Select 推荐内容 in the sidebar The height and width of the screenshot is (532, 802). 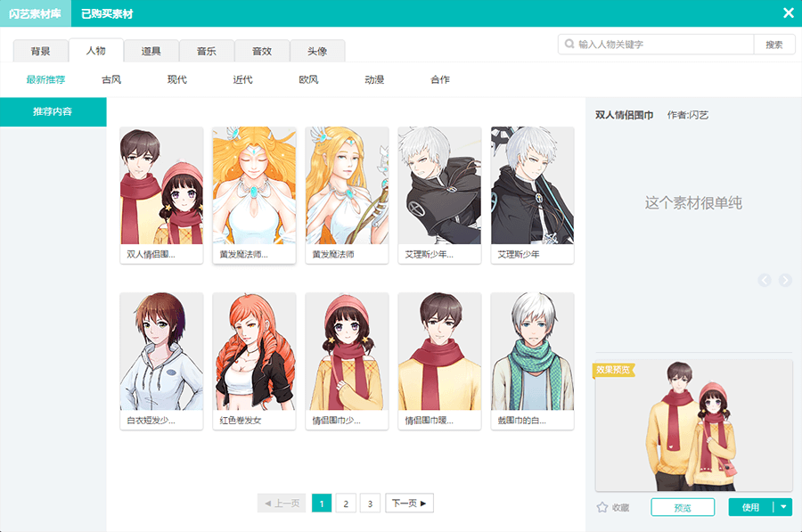53,111
